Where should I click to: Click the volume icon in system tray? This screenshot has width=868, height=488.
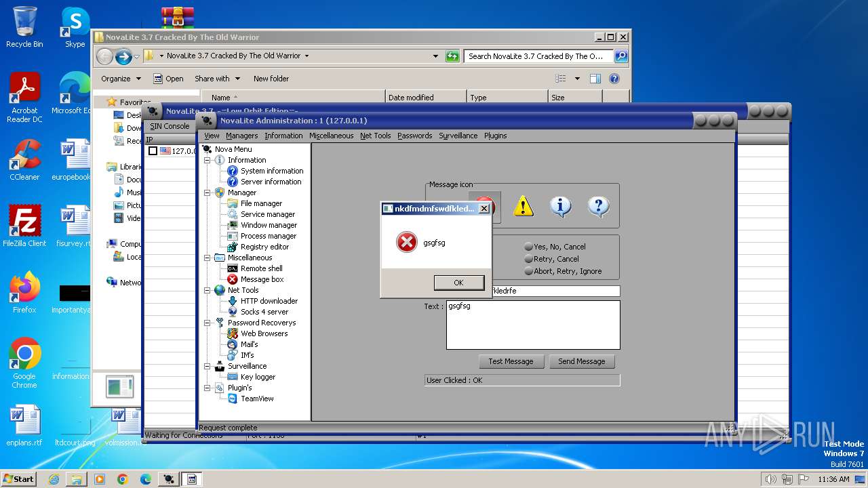tap(770, 479)
